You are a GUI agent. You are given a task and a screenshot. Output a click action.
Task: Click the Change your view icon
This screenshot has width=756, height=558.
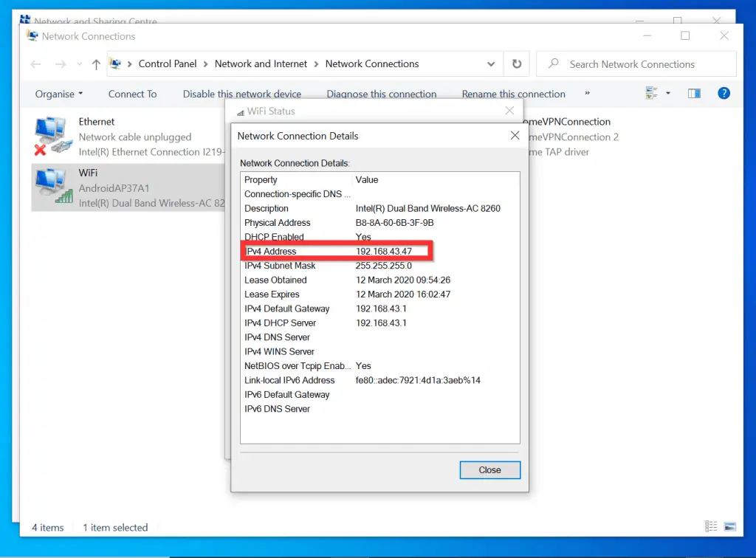coord(651,94)
